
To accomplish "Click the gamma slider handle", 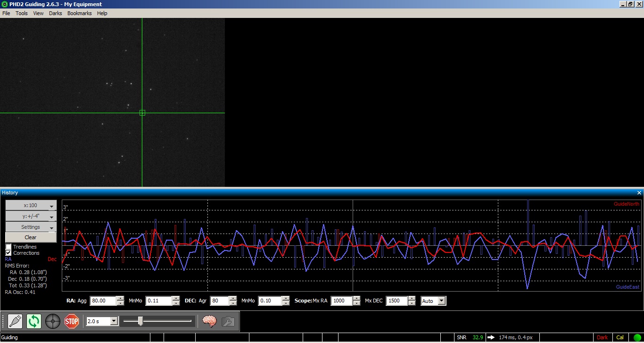I will click(140, 321).
